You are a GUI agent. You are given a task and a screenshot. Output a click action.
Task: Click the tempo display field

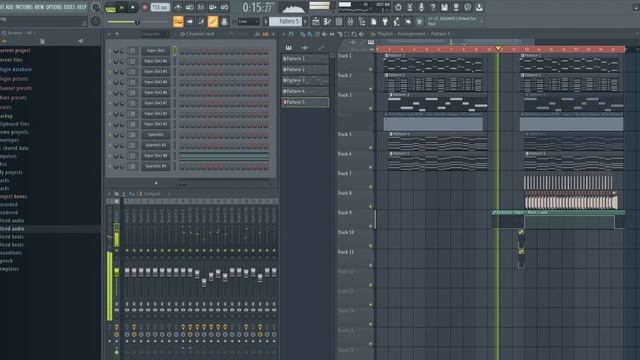click(160, 7)
